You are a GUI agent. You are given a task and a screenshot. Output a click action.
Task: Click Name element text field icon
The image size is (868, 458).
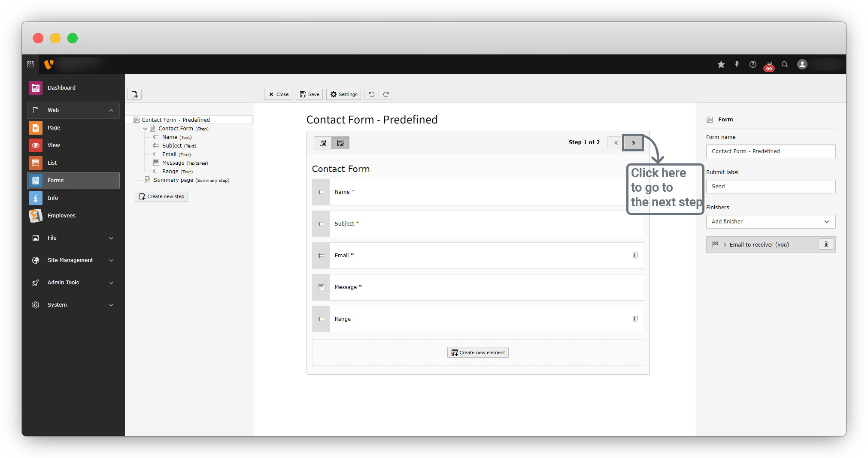321,192
